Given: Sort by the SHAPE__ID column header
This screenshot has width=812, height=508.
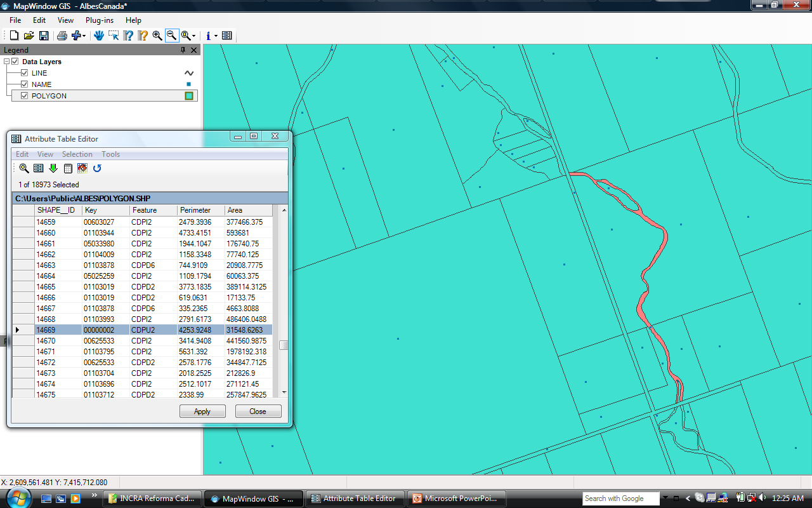Looking at the screenshot, I should 58,210.
